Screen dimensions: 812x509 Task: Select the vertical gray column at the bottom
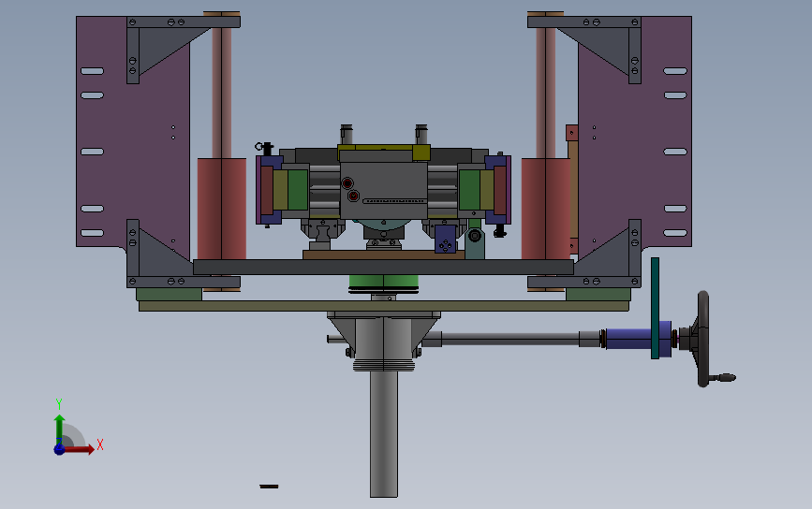click(x=384, y=433)
